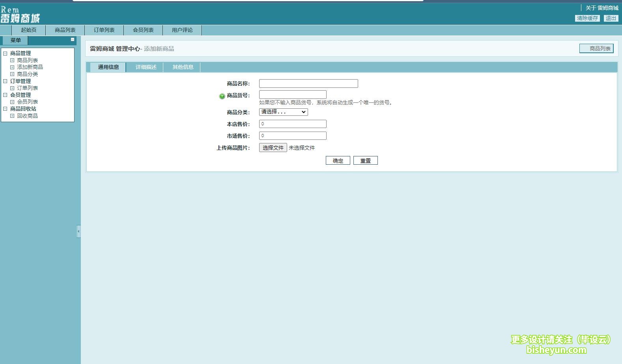Click the plus icon next to 订单列表 in the tree
Viewport: 622px width, 364px height.
(12, 88)
